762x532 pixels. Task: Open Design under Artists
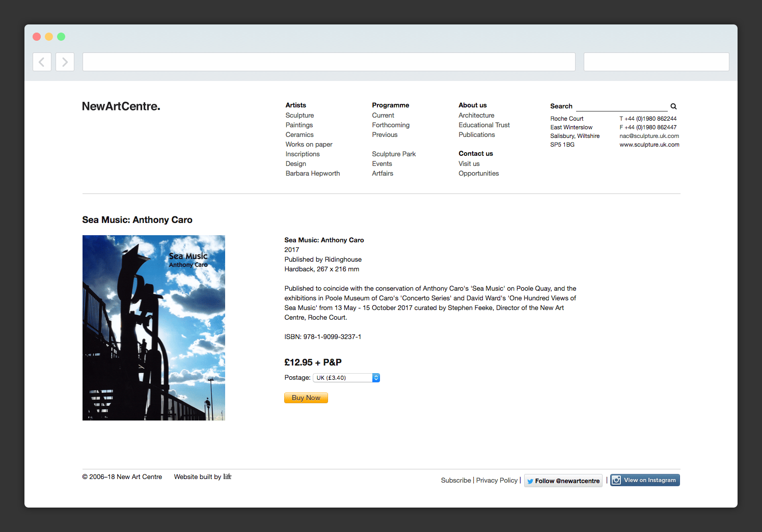[296, 163]
